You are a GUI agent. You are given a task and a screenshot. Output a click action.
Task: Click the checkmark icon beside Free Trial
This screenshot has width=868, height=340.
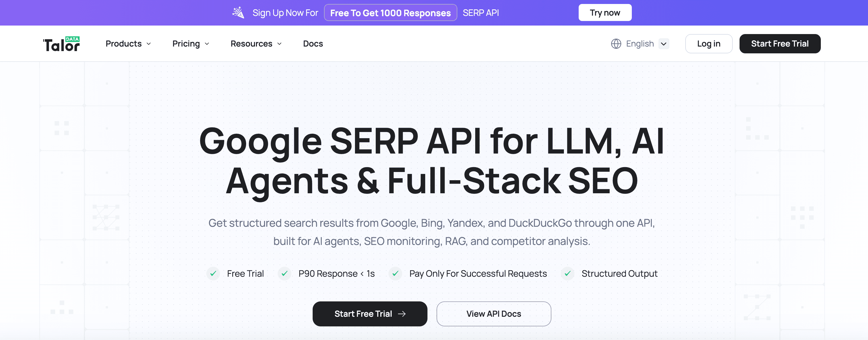(213, 273)
